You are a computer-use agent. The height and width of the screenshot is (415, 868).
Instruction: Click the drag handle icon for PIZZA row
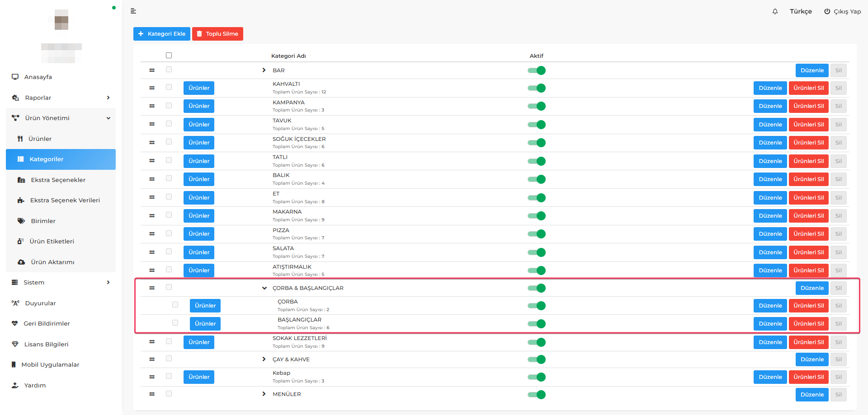152,234
